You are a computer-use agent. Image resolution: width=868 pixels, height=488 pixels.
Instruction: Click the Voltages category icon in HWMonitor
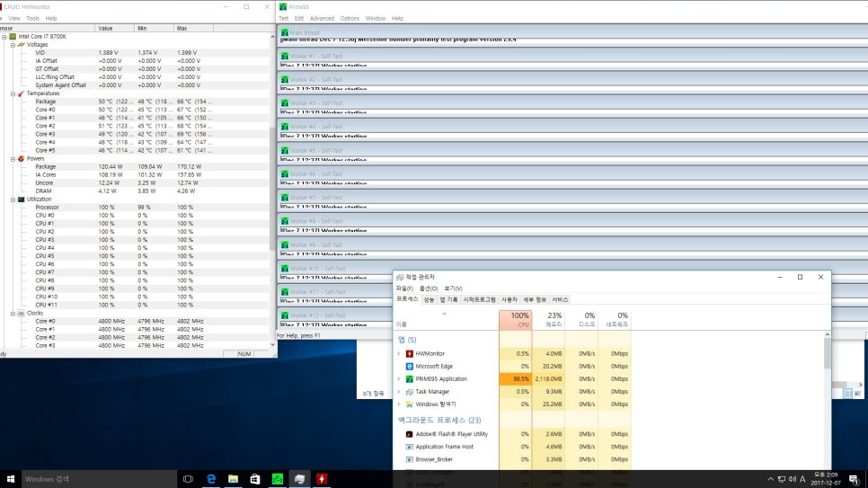point(21,44)
